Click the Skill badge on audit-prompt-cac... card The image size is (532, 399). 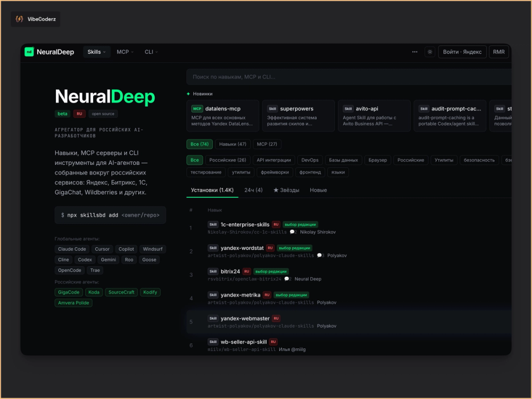click(x=424, y=109)
